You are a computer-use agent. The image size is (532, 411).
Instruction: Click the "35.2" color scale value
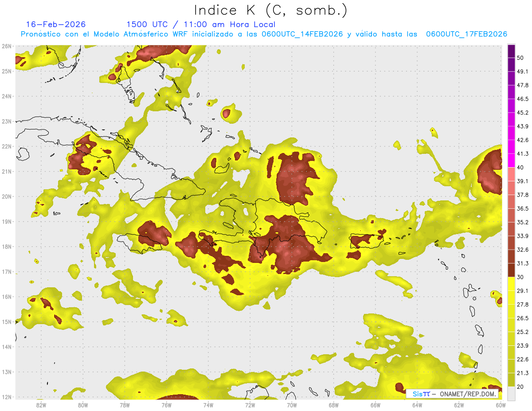522,222
